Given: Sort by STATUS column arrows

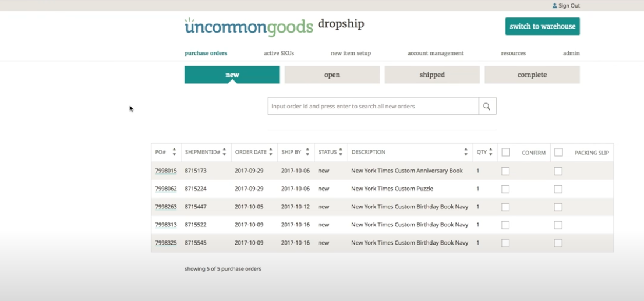Looking at the screenshot, I should [x=341, y=152].
